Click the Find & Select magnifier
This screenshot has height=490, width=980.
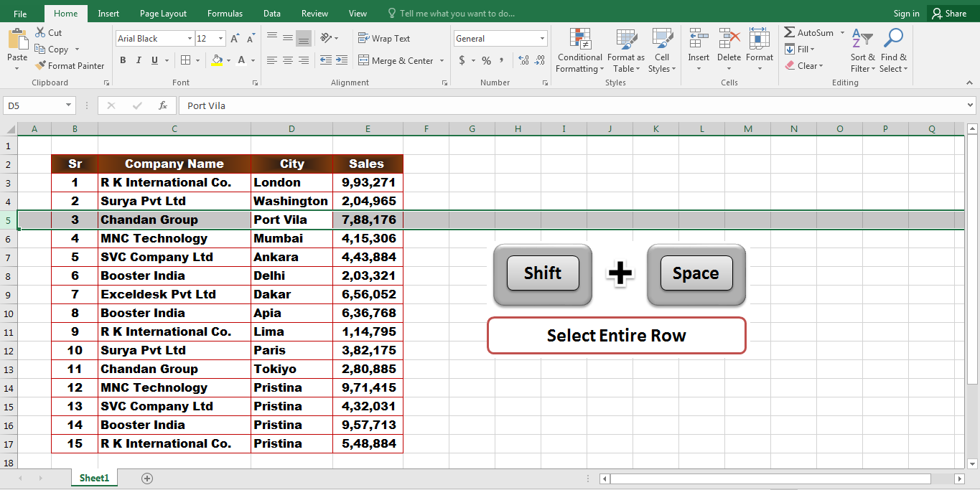tap(893, 38)
